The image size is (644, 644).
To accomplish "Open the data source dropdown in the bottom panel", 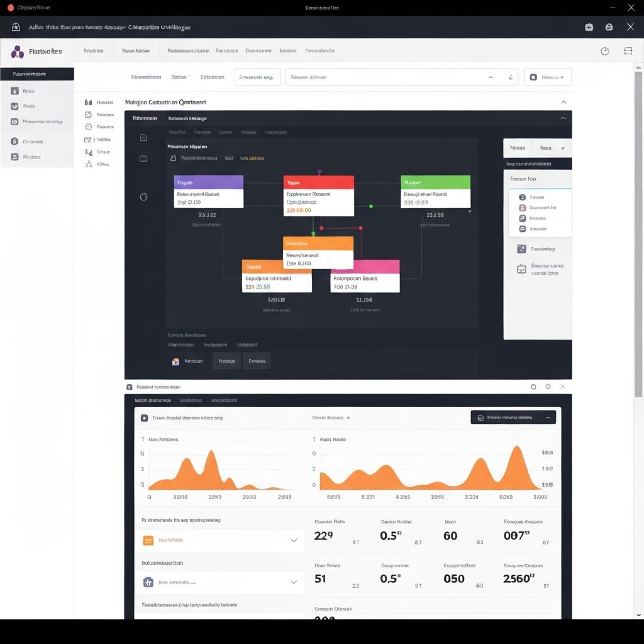I will pyautogui.click(x=220, y=540).
